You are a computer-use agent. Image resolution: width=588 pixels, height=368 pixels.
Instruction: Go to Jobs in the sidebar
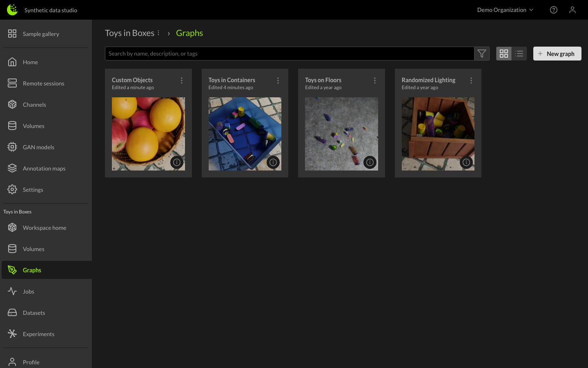click(x=29, y=292)
